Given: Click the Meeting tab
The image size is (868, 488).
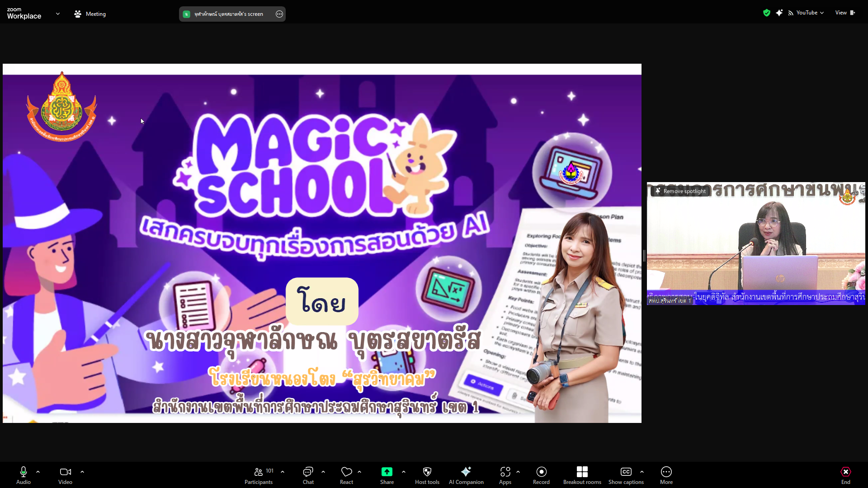Looking at the screenshot, I should click(x=90, y=14).
